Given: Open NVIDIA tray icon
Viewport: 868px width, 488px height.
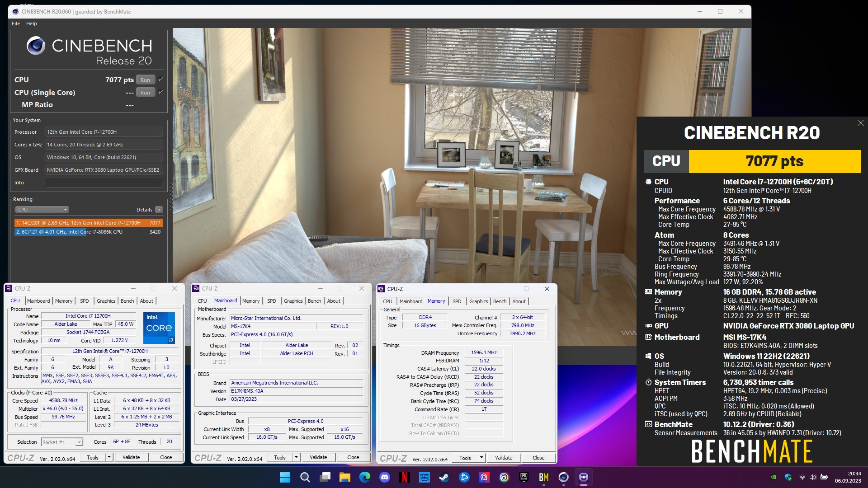Looking at the screenshot, I should pos(774,477).
